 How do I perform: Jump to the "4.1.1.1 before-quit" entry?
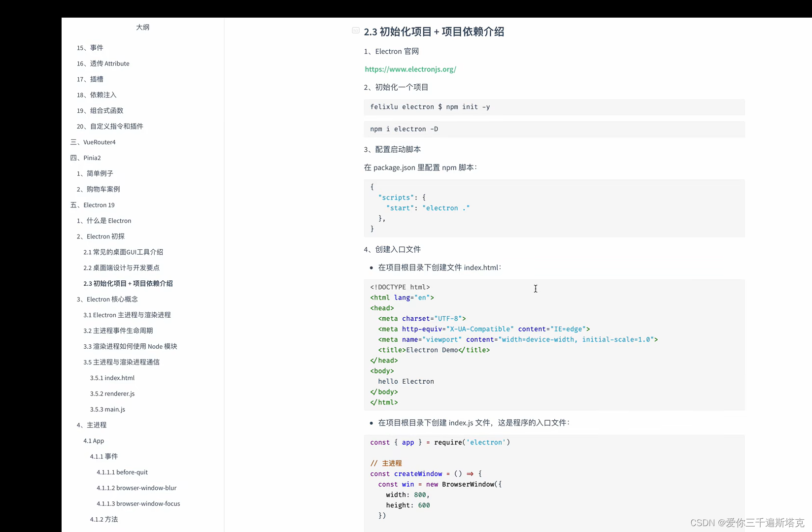pyautogui.click(x=122, y=472)
